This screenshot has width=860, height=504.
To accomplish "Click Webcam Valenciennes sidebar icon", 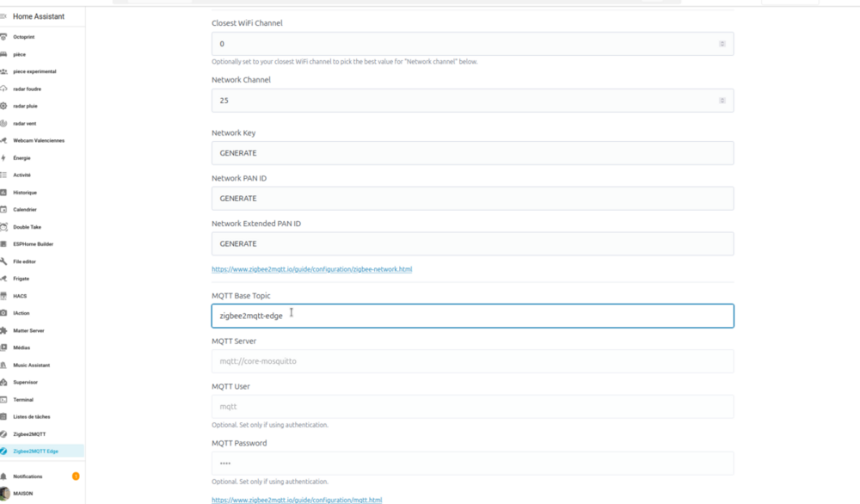I will coord(3,140).
